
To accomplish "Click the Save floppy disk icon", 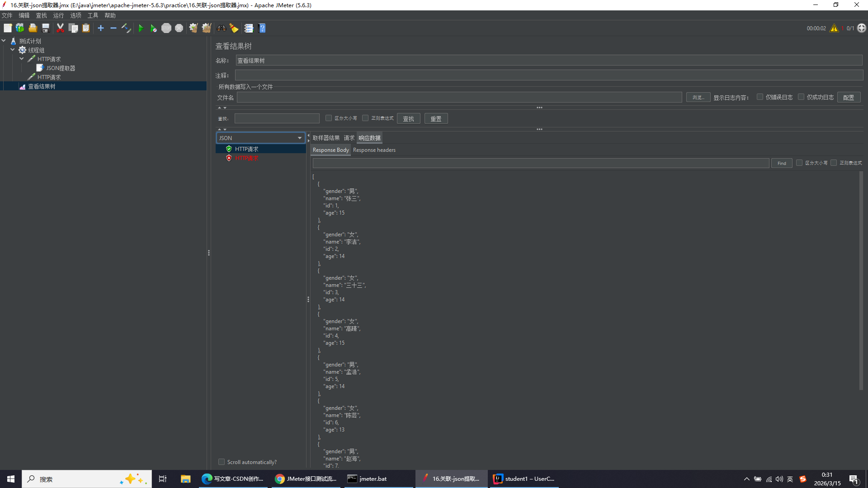I will point(46,28).
